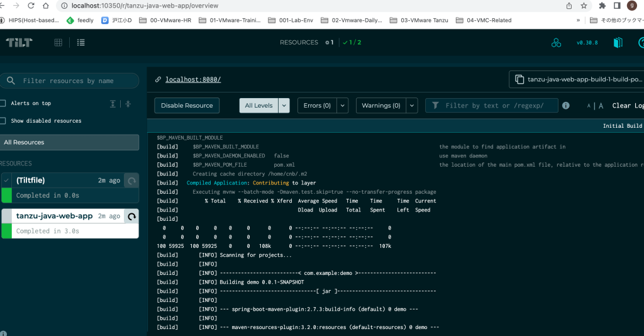Select the (Tiltfile) resource item
Viewport: 644px width, 336px height.
coord(57,181)
